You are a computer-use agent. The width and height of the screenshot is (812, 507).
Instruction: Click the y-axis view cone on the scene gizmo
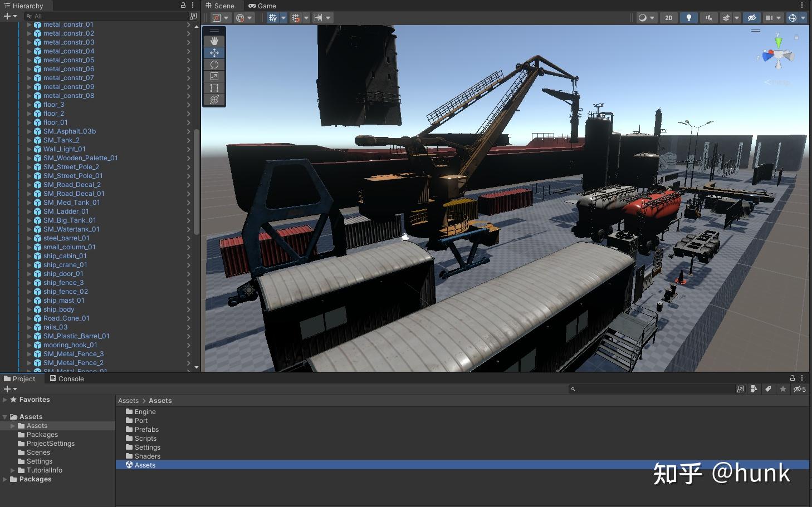(x=778, y=41)
